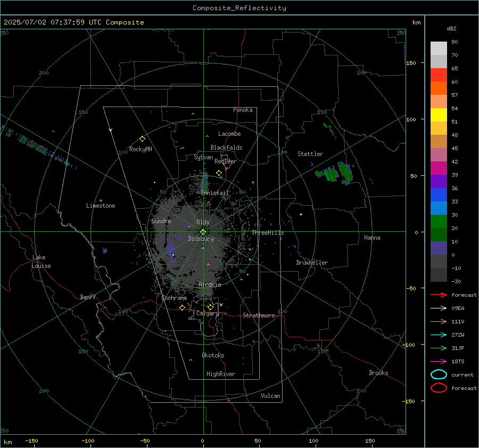Image resolution: width=479 pixels, height=448 pixels.
Task: Click the 'Banff' label
Action: click(88, 297)
